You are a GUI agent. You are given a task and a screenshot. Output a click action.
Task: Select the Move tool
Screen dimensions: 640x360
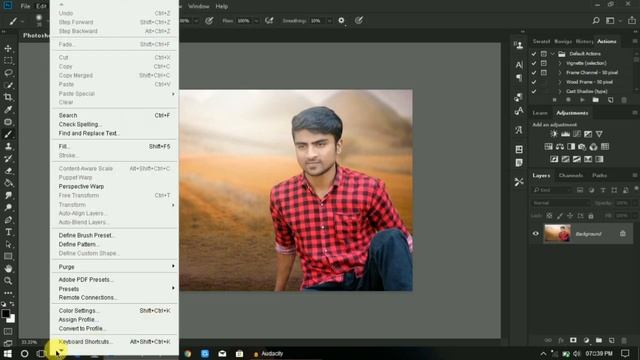pyautogui.click(x=8, y=49)
